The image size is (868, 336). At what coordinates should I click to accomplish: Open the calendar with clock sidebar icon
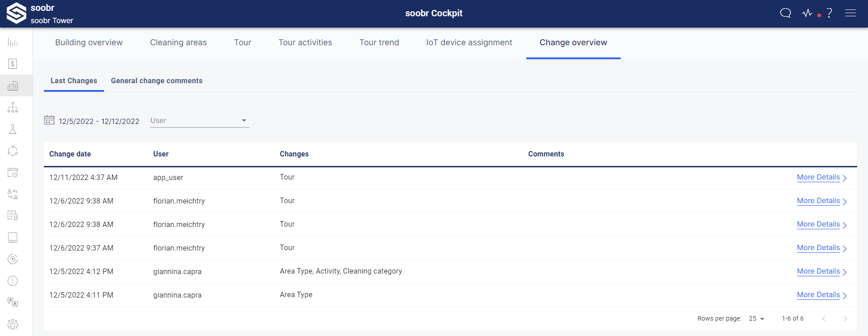[13, 172]
